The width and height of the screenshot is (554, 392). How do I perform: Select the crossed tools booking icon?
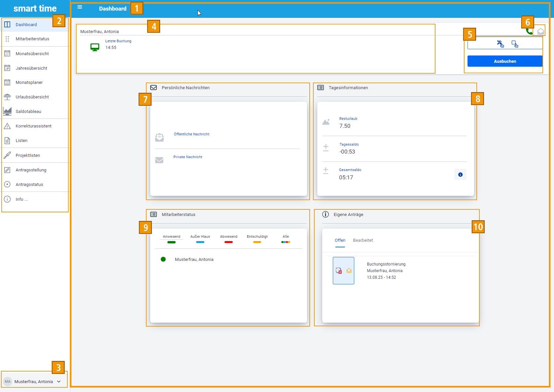point(500,44)
